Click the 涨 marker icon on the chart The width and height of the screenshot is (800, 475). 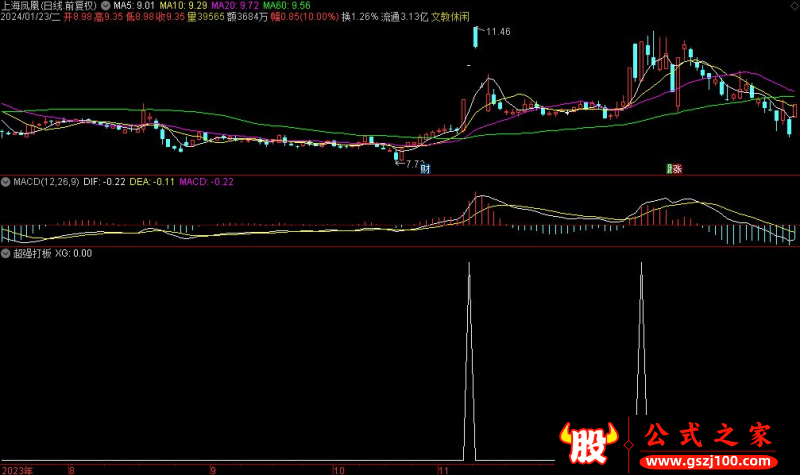[x=677, y=169]
